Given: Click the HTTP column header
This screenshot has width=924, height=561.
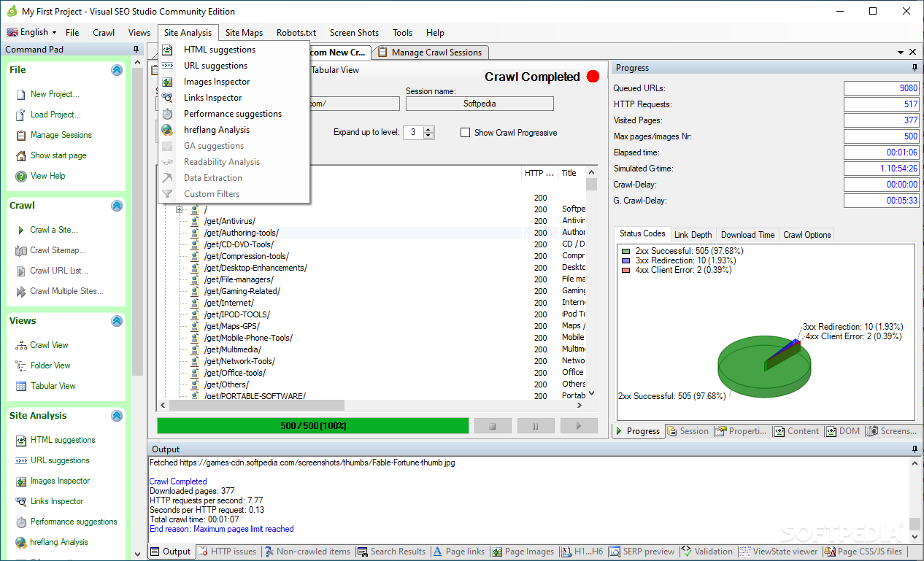Looking at the screenshot, I should coord(539,173).
